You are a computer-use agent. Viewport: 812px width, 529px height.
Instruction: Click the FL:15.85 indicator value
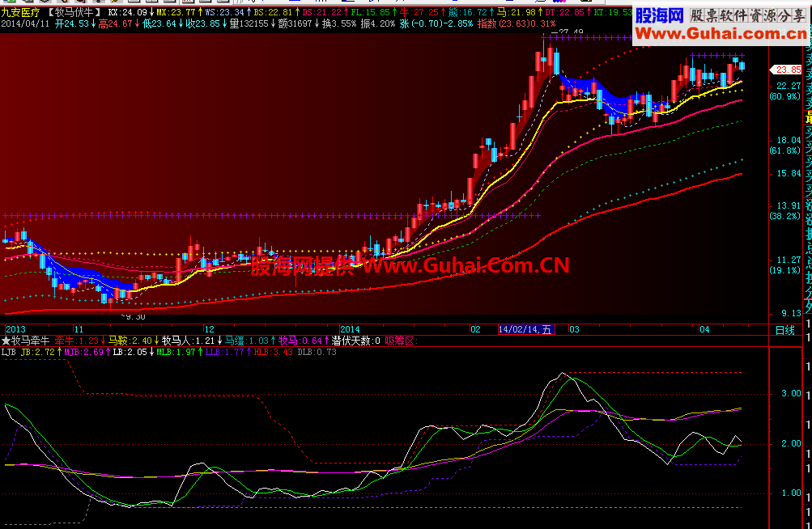coord(370,12)
